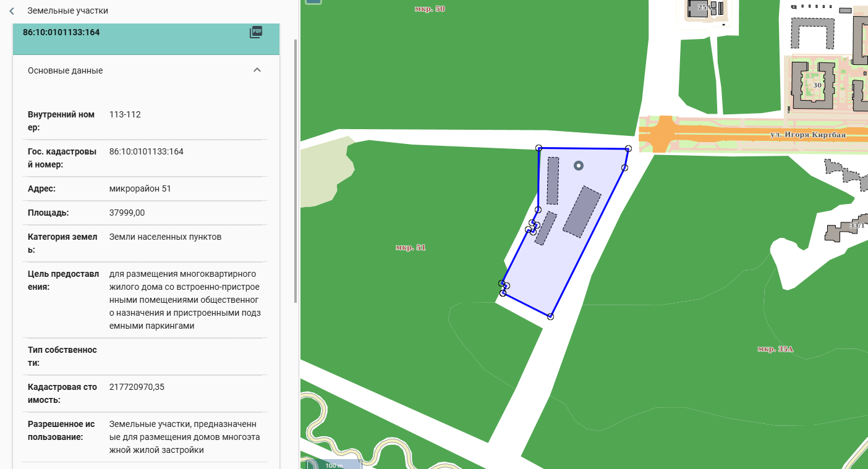
Task: Click the circular centroid marker inside parcel
Action: (x=579, y=165)
